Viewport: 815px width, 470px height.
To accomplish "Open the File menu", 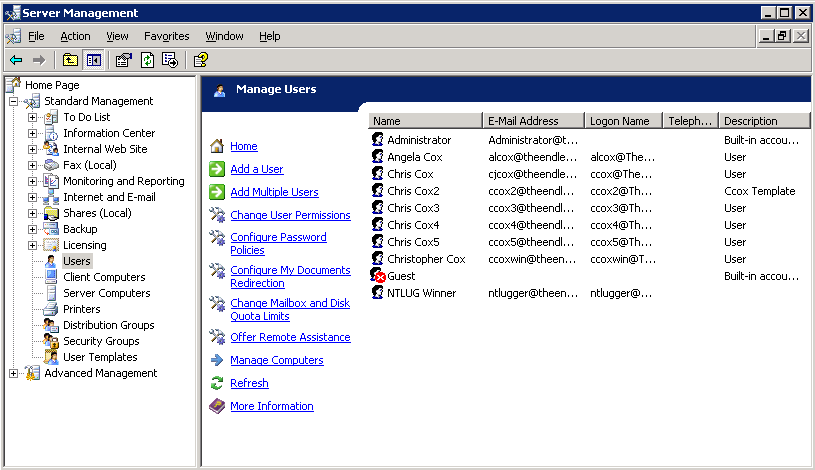I will 36,36.
